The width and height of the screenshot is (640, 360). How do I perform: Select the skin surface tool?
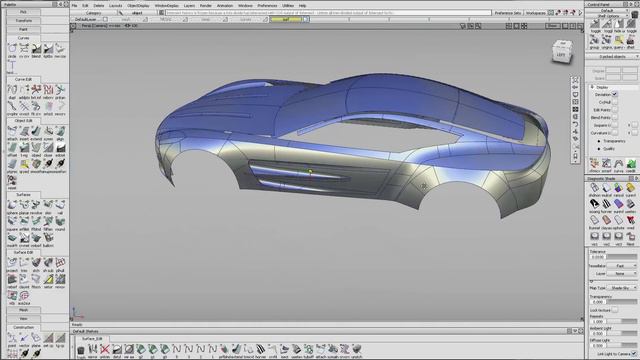coord(48,205)
